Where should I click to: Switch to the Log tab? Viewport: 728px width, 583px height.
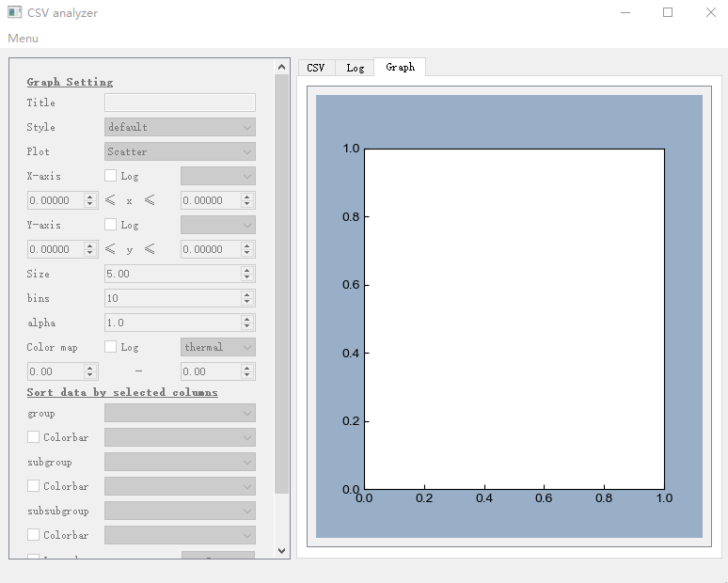click(355, 68)
